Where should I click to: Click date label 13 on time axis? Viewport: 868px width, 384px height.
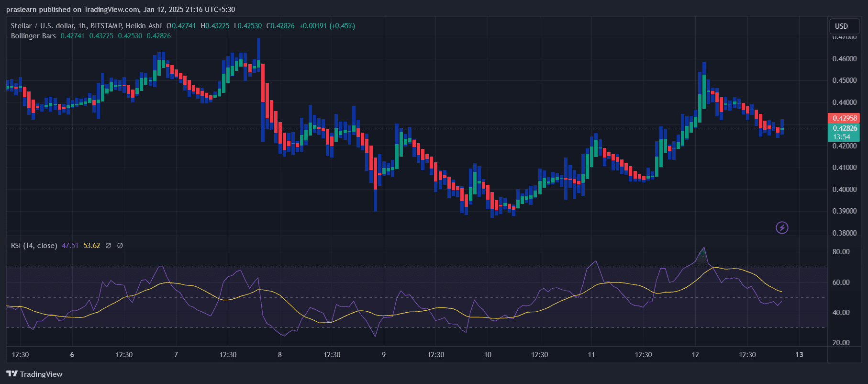[x=799, y=355]
